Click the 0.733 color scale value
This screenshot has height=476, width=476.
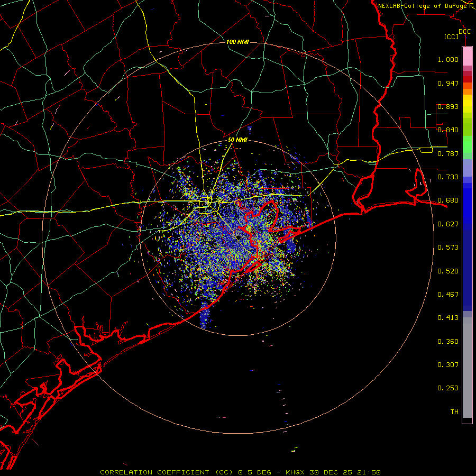[x=448, y=177]
